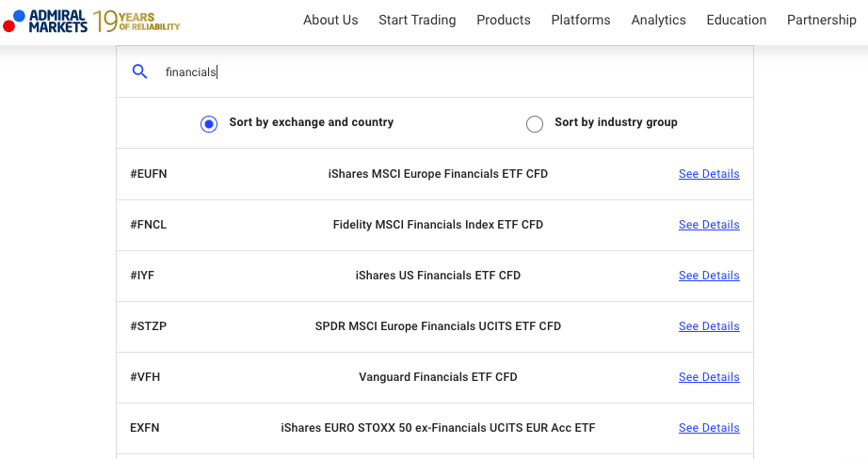The height and width of the screenshot is (459, 868).
Task: See Details for #FNCL Fidelity ETF
Action: point(709,225)
